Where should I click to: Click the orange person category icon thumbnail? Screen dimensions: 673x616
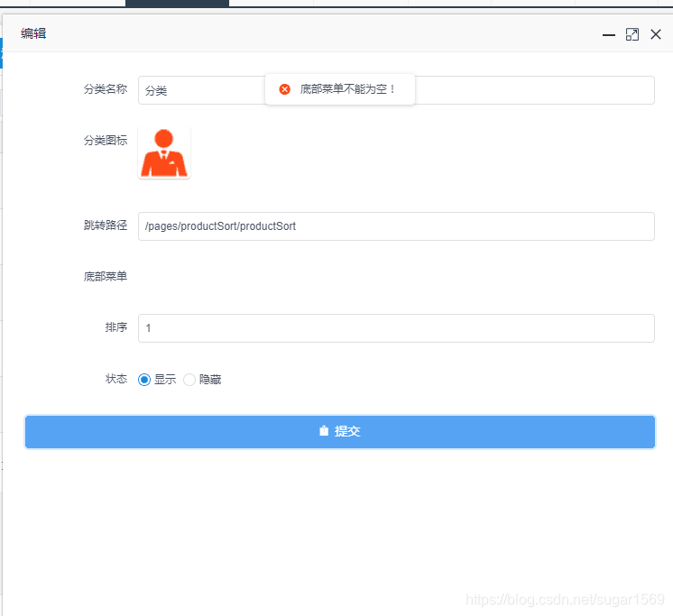pos(164,152)
